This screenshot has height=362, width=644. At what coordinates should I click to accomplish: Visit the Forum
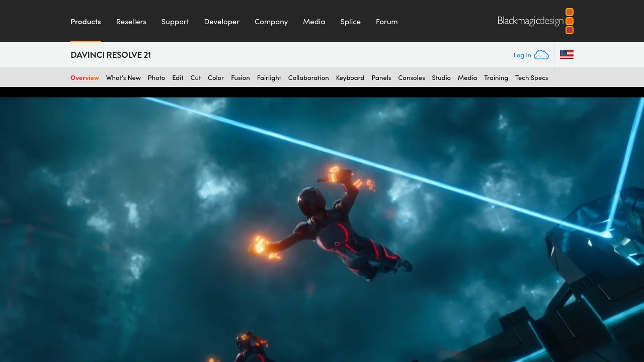[387, 22]
